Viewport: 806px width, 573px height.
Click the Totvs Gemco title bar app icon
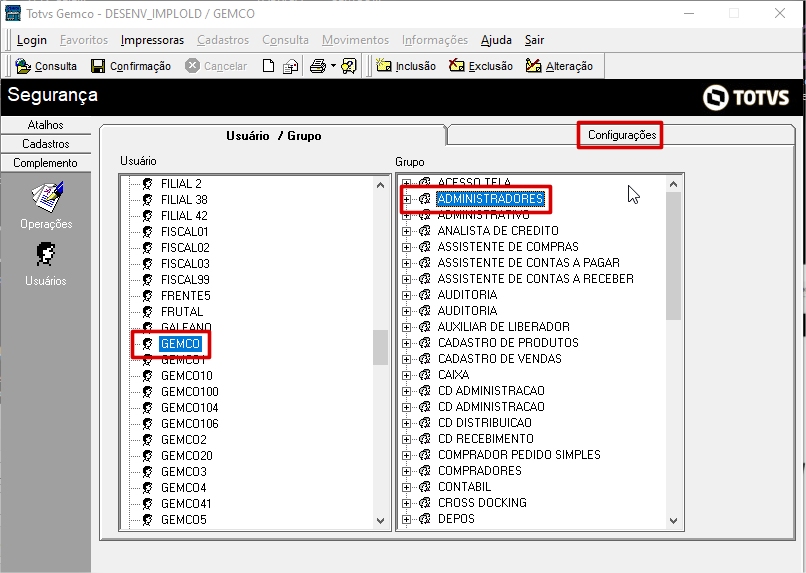[x=13, y=13]
